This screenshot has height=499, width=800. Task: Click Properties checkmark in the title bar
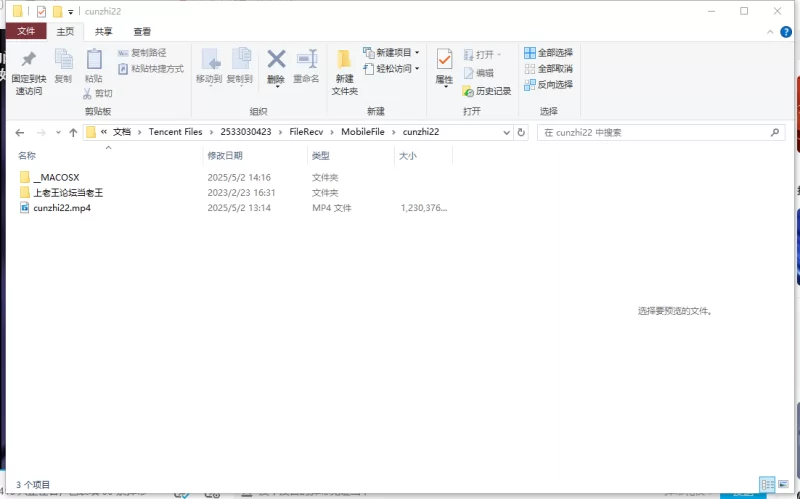tap(41, 11)
